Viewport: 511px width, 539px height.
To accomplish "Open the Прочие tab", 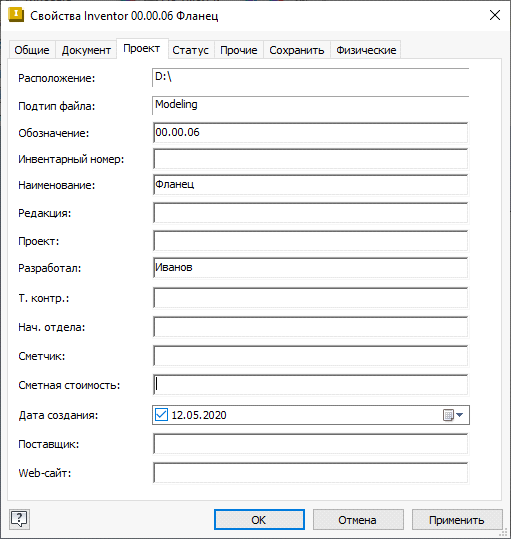I will click(239, 50).
